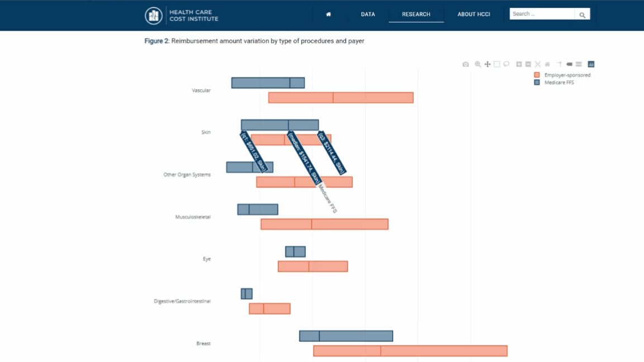Open the RESEARCH menu

(x=416, y=15)
